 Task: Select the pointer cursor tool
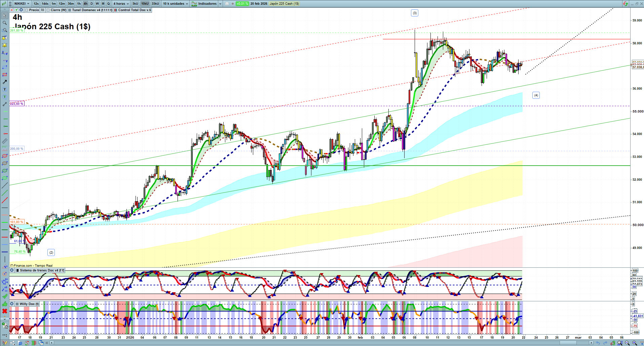pos(5,15)
